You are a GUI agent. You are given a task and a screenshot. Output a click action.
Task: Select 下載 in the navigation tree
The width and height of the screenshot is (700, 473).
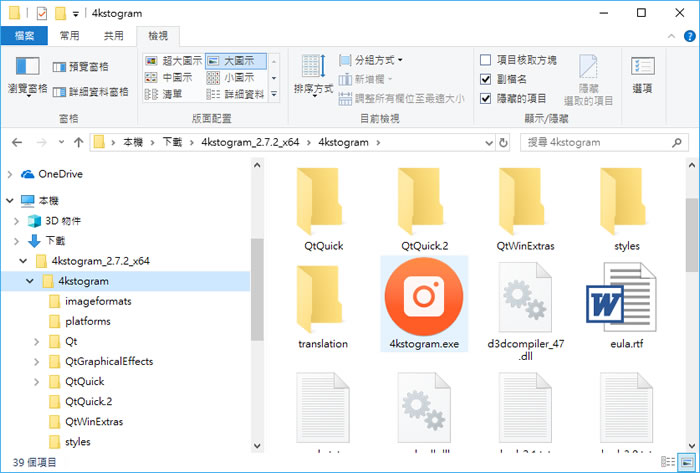[x=55, y=241]
